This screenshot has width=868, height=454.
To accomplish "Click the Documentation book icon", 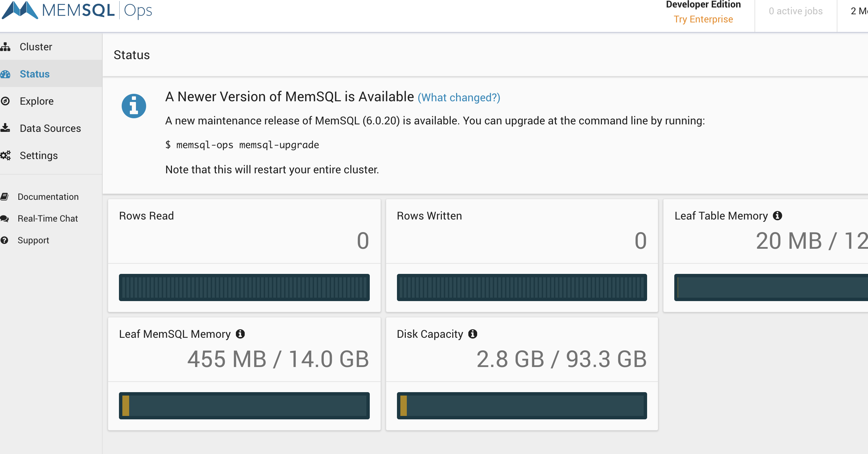I will point(4,196).
